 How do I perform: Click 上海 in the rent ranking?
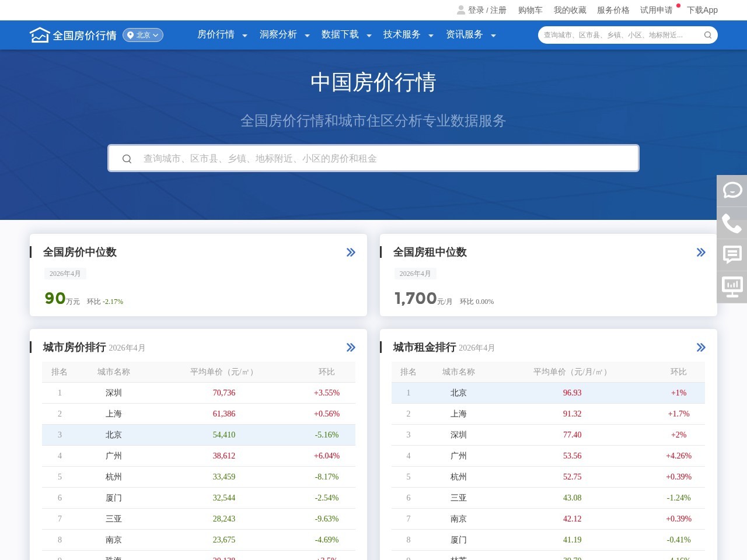pyautogui.click(x=459, y=414)
